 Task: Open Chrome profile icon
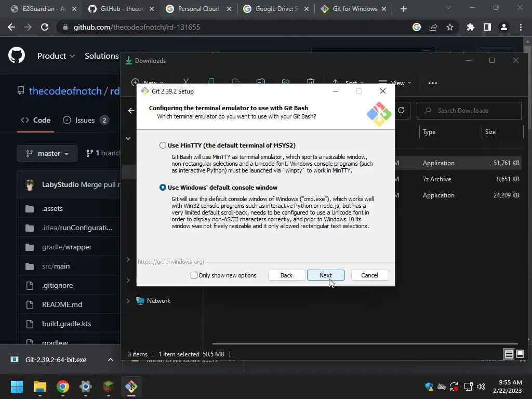[x=504, y=27]
